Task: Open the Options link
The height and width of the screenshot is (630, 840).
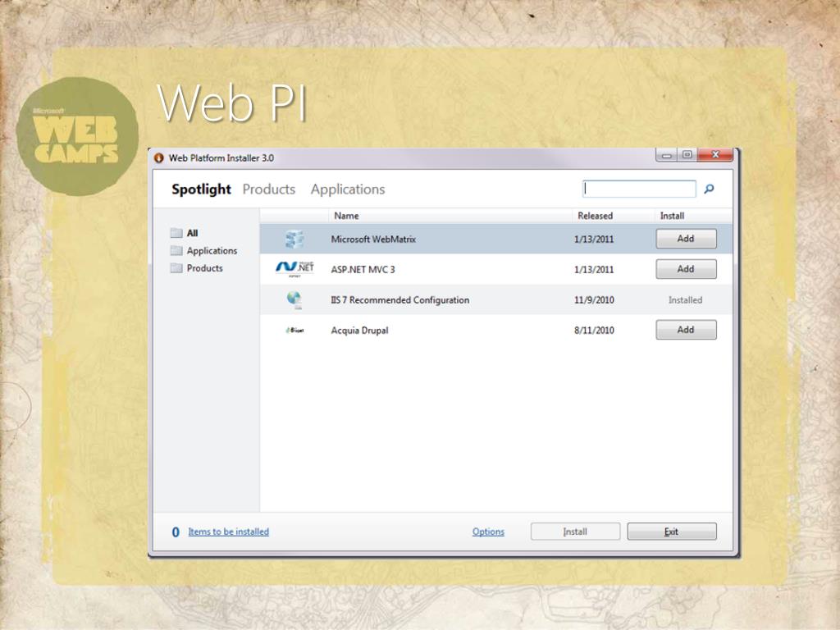Action: point(488,532)
